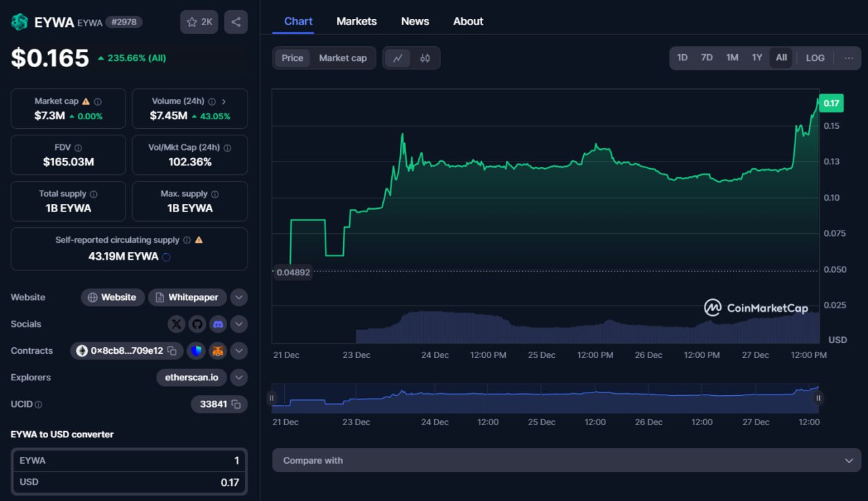The image size is (868, 501).
Task: Expand the Socials row dropdown chevron
Action: tap(239, 324)
